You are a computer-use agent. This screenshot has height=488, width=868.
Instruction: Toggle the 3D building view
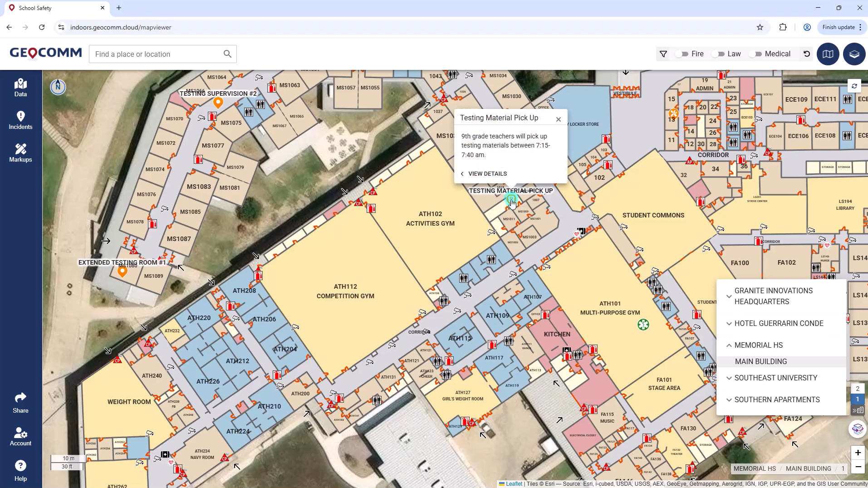tap(858, 429)
